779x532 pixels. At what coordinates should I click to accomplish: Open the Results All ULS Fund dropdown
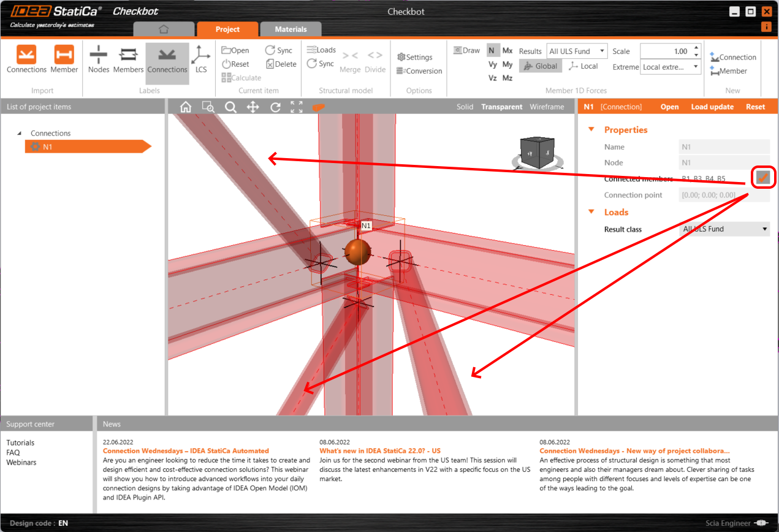pos(577,51)
